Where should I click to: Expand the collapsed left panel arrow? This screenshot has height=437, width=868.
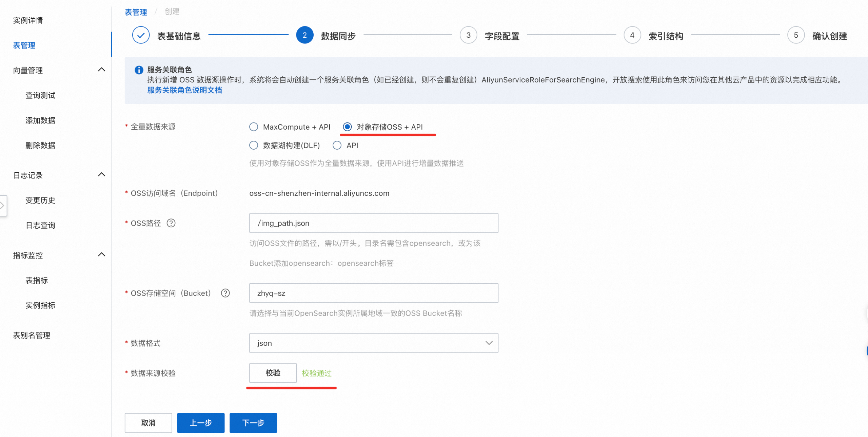(3, 205)
